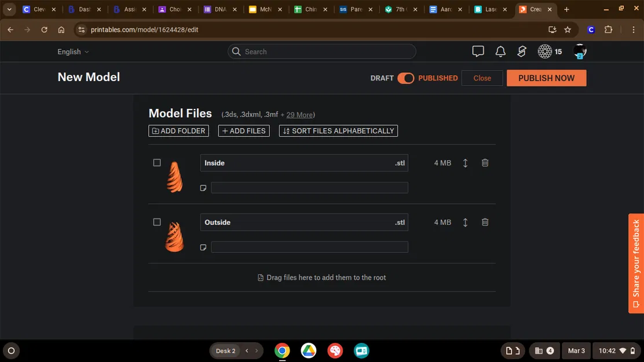
Task: Open the Mar 3 calendar date
Action: tap(576, 350)
